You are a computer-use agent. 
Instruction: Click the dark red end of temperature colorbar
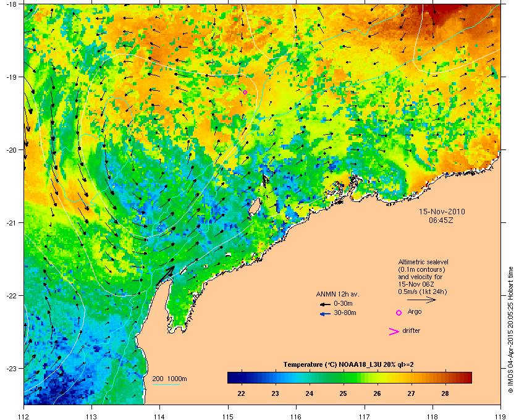tap(465, 377)
